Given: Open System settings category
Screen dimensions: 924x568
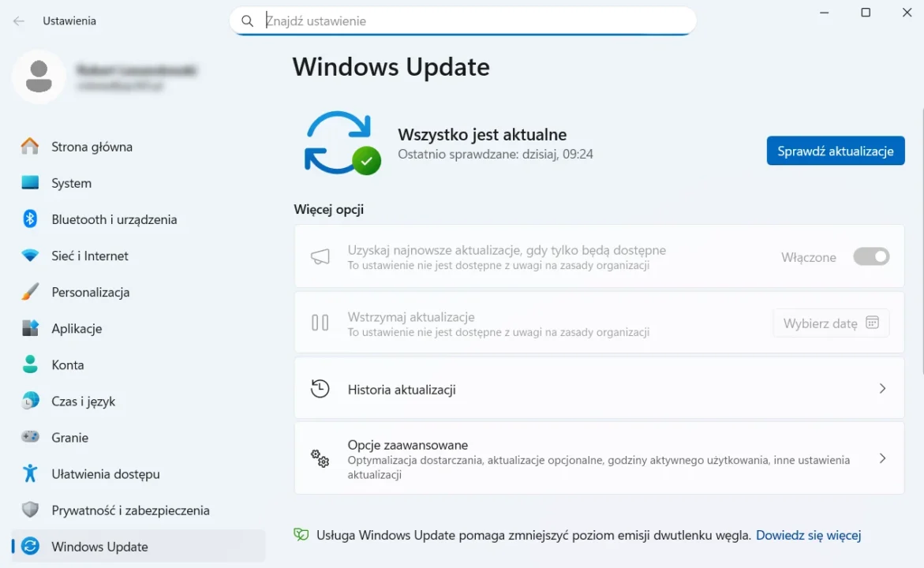Looking at the screenshot, I should point(139,183).
